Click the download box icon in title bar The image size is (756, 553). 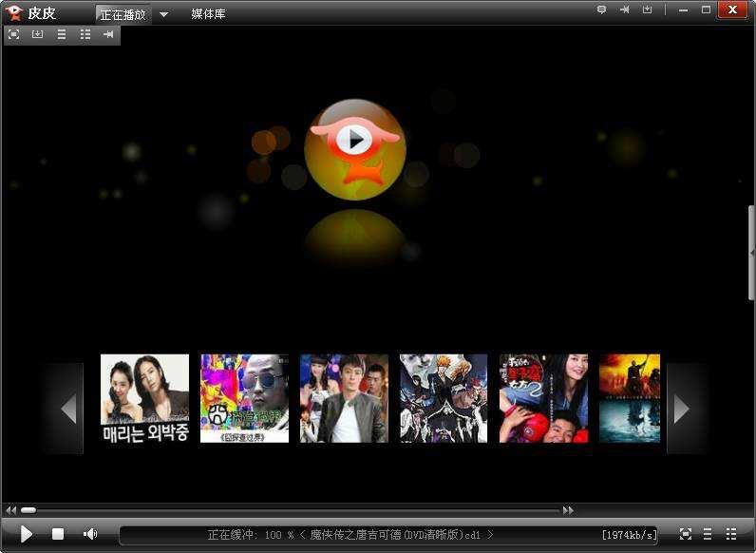coord(647,10)
